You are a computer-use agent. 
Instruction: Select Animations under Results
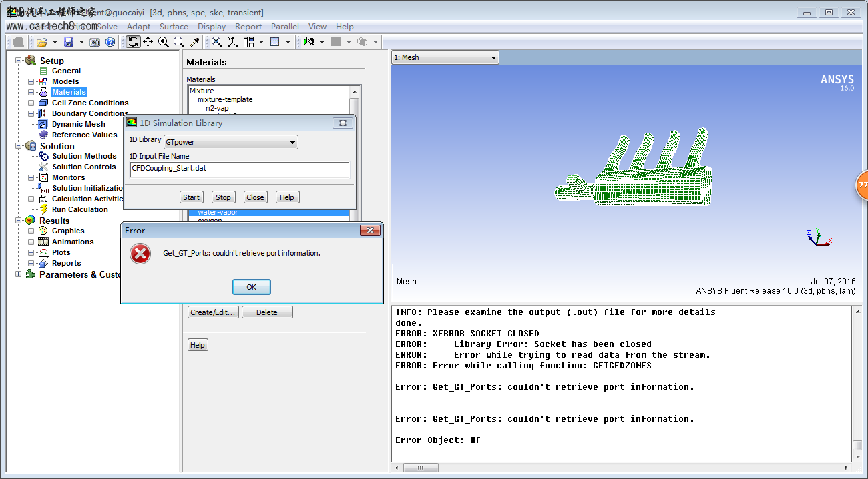(73, 242)
